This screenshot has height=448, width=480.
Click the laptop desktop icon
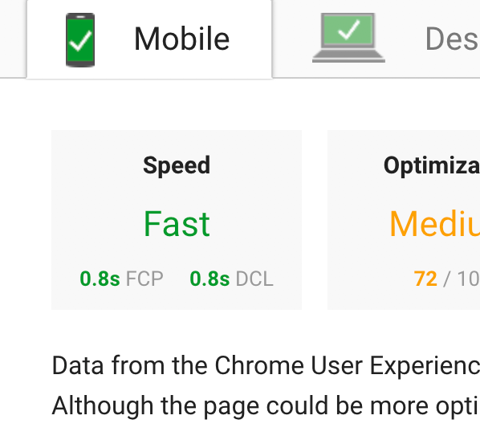pyautogui.click(x=348, y=38)
